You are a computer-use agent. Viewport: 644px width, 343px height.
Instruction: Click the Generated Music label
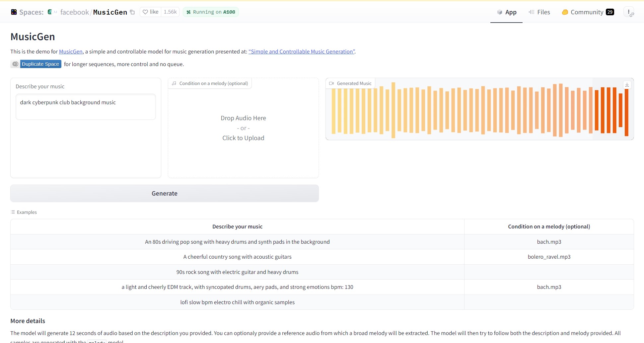pyautogui.click(x=354, y=83)
